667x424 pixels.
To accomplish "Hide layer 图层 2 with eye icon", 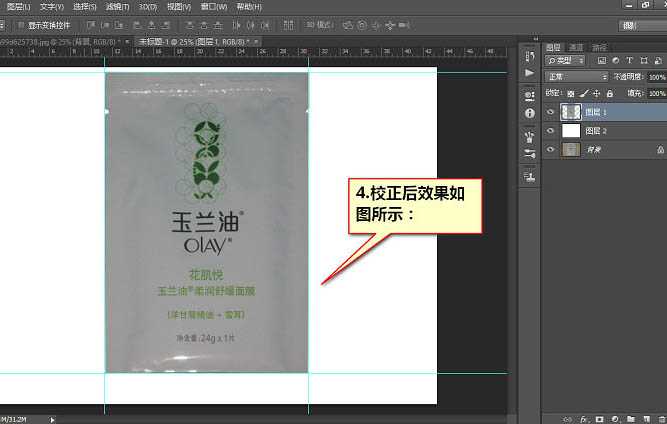I will pos(551,131).
